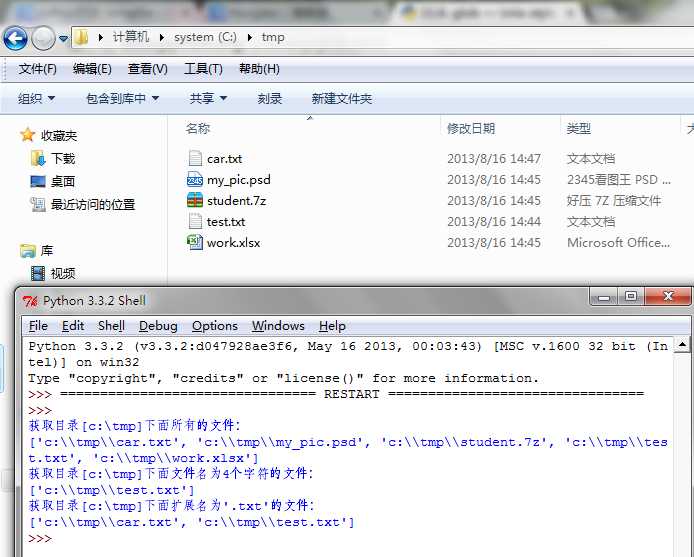
Task: Click the 刻录 toolbar button
Action: tap(270, 98)
